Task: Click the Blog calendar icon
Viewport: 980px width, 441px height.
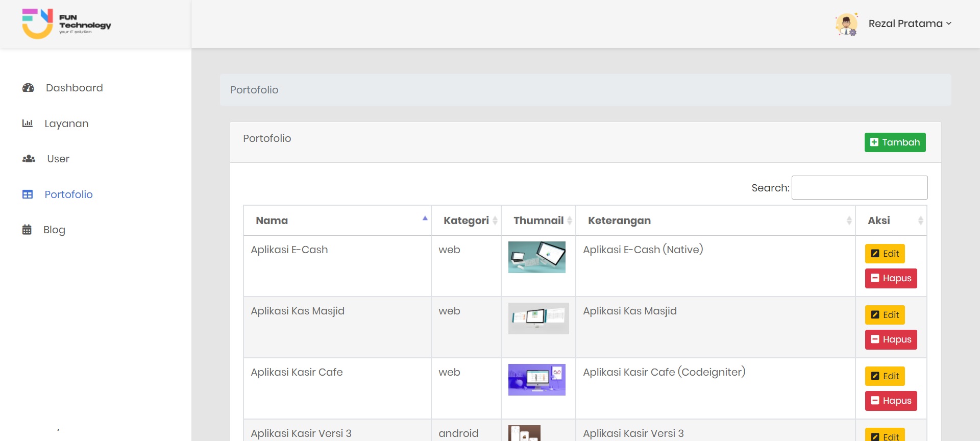Action: click(x=27, y=230)
